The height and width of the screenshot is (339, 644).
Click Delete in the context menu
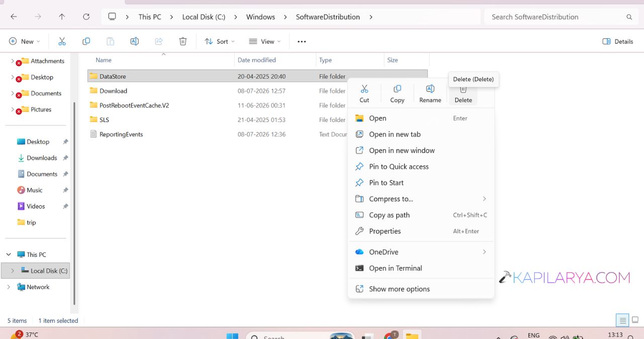(463, 94)
